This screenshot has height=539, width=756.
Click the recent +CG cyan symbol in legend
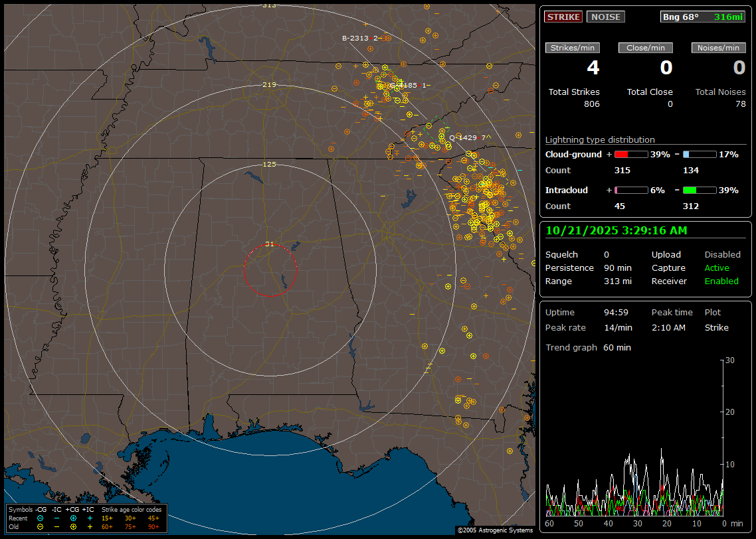73,518
